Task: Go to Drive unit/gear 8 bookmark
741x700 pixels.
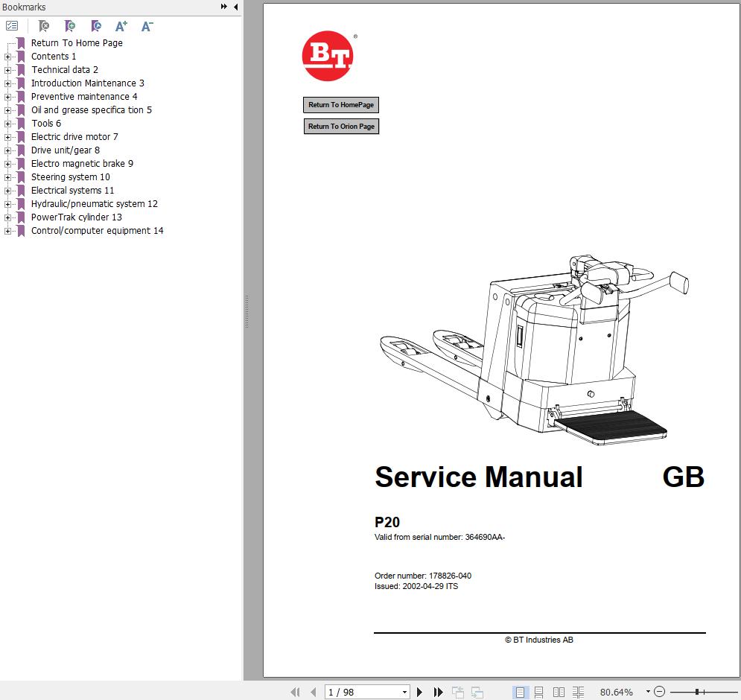Action: pyautogui.click(x=66, y=150)
